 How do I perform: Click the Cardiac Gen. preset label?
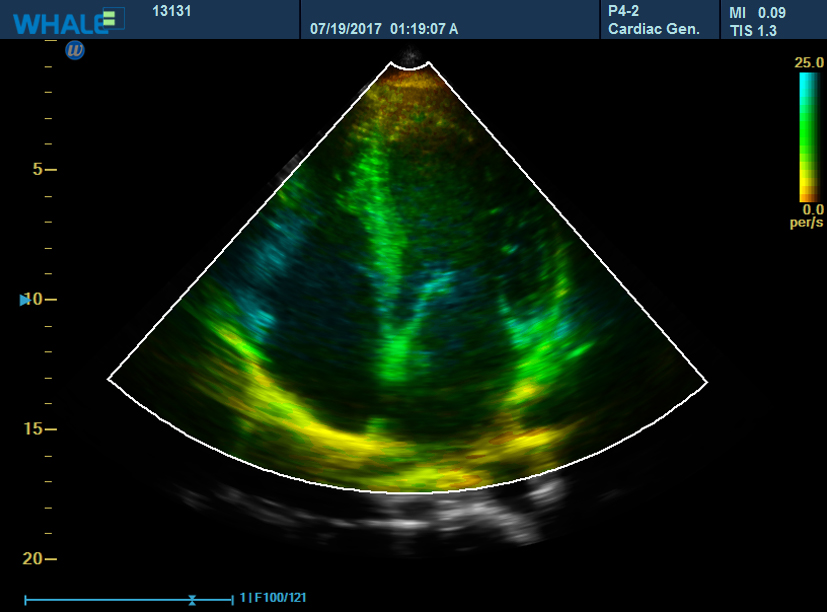tap(654, 29)
